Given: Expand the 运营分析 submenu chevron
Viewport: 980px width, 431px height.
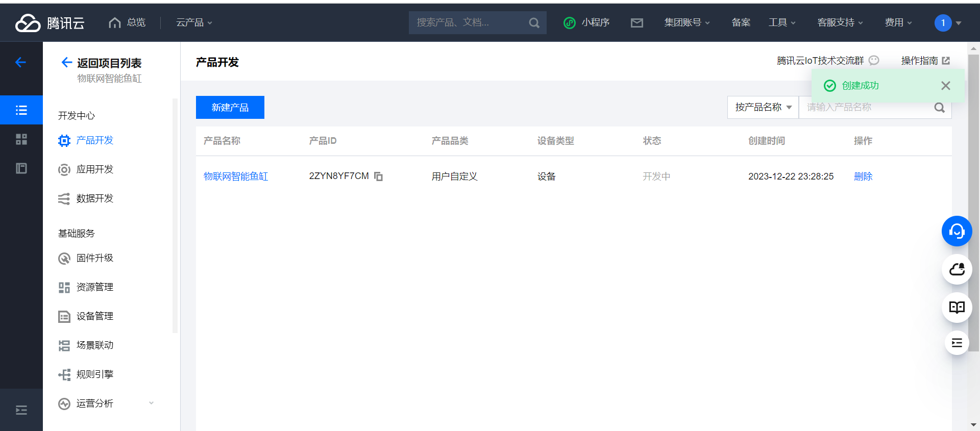Looking at the screenshot, I should 151,403.
